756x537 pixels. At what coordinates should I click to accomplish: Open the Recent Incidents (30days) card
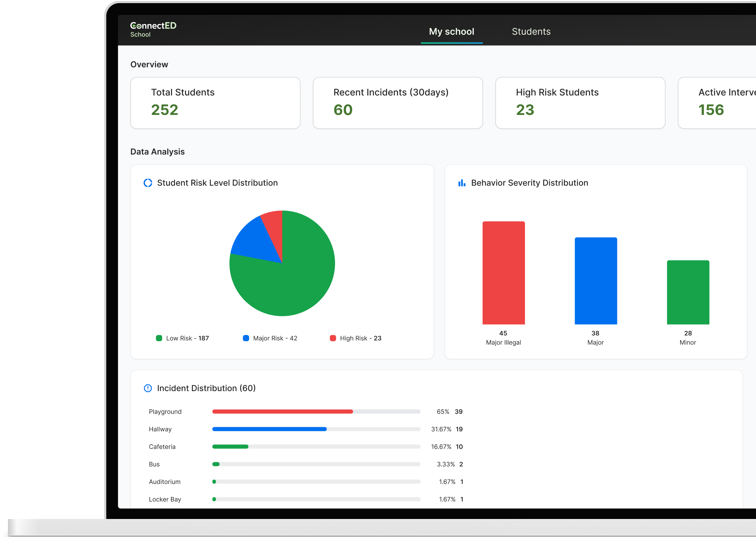(397, 103)
